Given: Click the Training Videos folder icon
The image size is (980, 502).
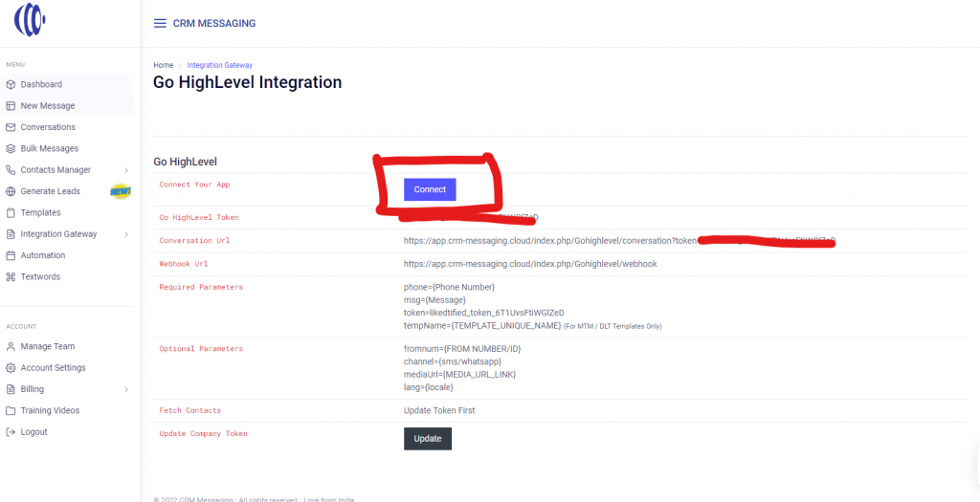Looking at the screenshot, I should (x=10, y=411).
